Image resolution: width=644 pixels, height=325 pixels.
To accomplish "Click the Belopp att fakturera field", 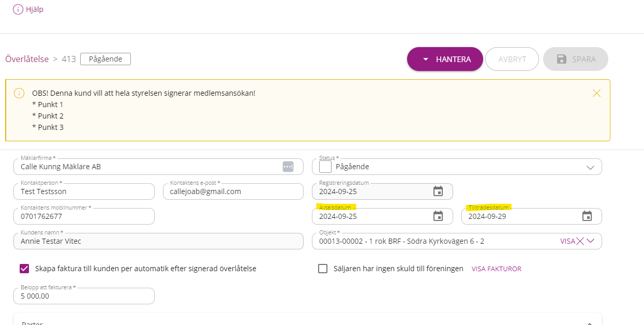I will tap(84, 296).
